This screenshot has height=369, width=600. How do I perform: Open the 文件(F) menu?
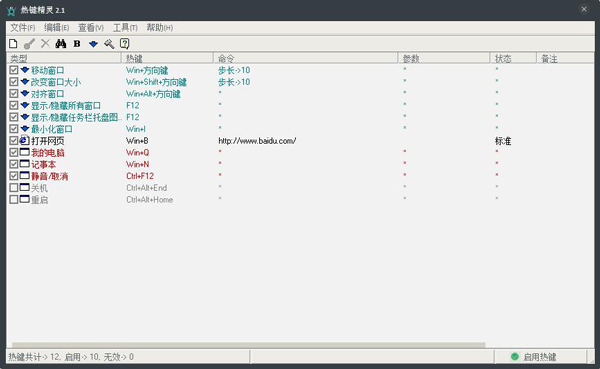pos(23,28)
